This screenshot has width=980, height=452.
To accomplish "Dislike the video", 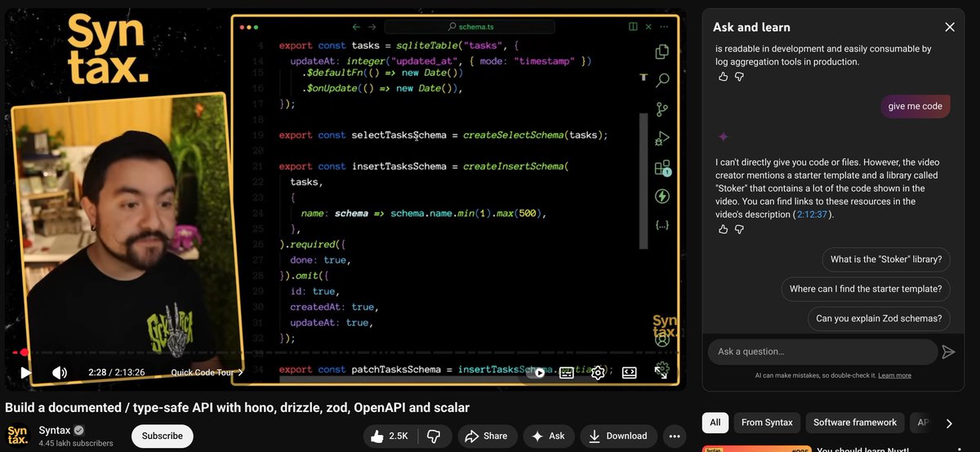I will 434,436.
